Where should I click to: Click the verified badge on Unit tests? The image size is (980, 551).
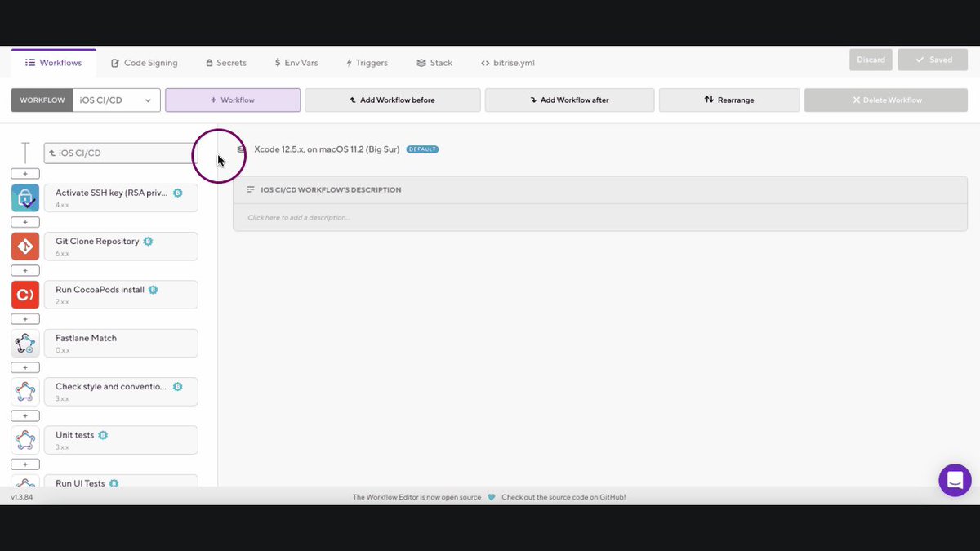pyautogui.click(x=103, y=435)
